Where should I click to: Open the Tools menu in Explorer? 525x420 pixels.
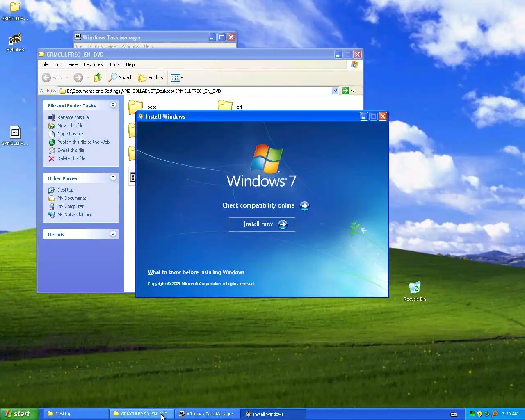(114, 64)
